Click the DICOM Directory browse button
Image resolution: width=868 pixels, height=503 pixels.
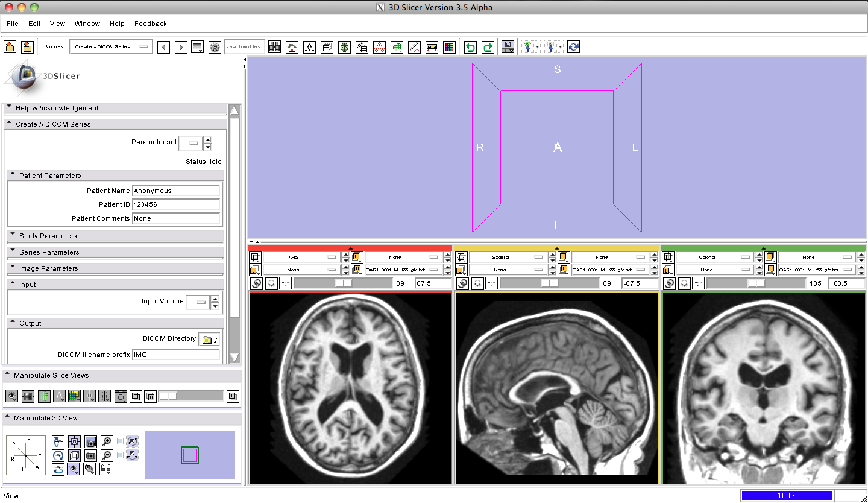point(209,340)
